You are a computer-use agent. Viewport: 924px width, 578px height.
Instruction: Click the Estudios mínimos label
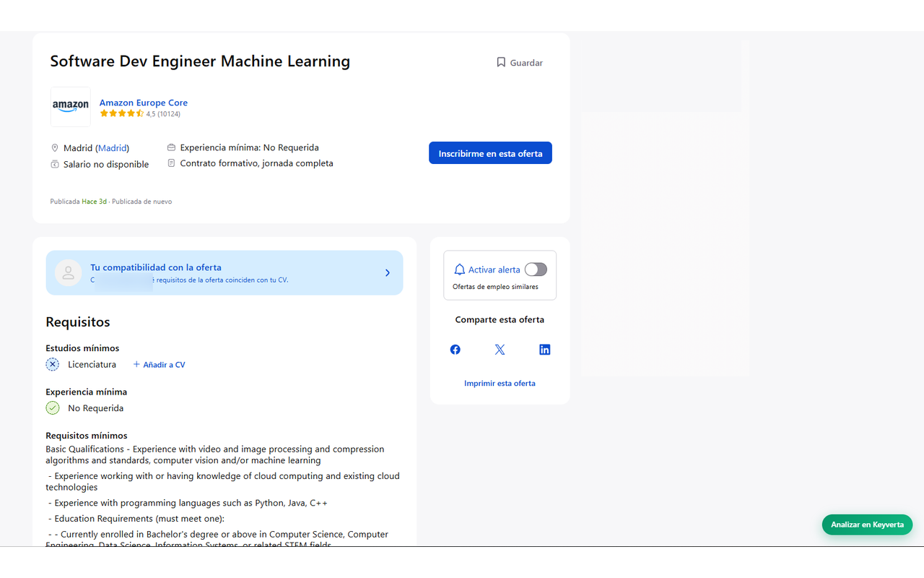pyautogui.click(x=82, y=348)
